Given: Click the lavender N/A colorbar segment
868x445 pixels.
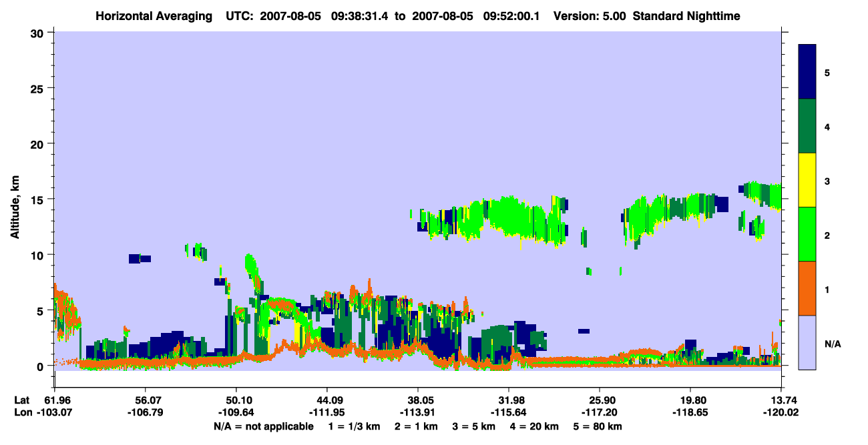Looking at the screenshot, I should [807, 342].
